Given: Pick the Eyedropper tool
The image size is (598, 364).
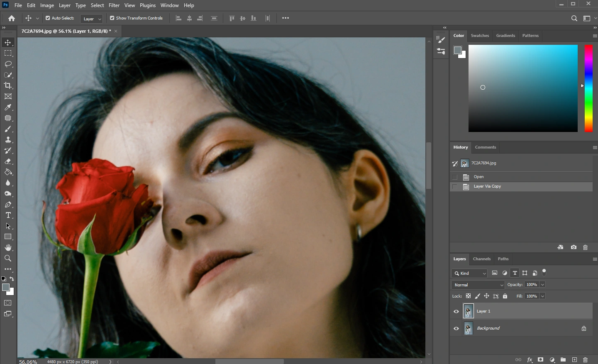Looking at the screenshot, I should 8,107.
